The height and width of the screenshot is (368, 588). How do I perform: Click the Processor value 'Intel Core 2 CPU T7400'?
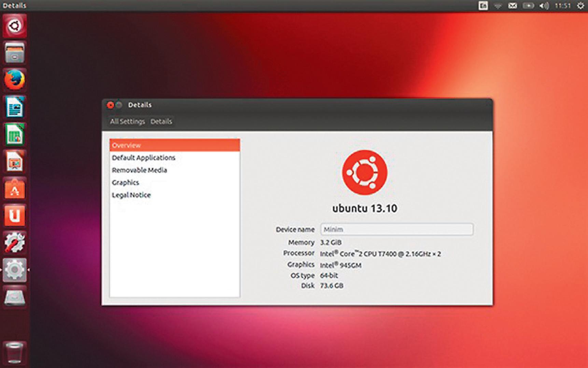click(x=380, y=254)
